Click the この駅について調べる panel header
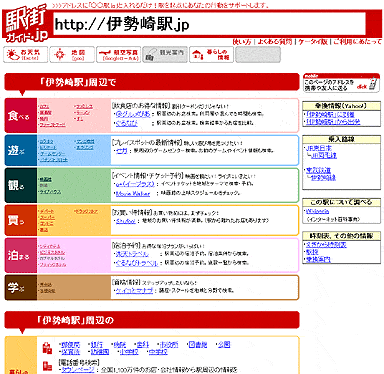The height and width of the screenshot is (374, 384). click(x=341, y=202)
